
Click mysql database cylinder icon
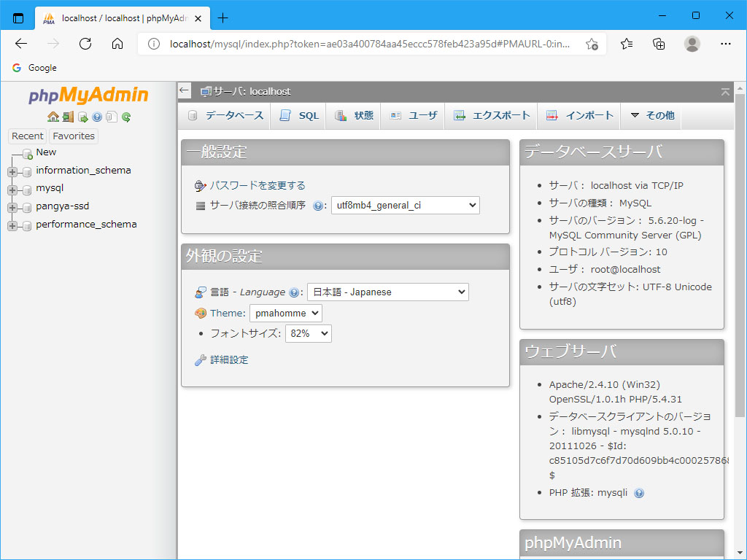pyautogui.click(x=27, y=190)
